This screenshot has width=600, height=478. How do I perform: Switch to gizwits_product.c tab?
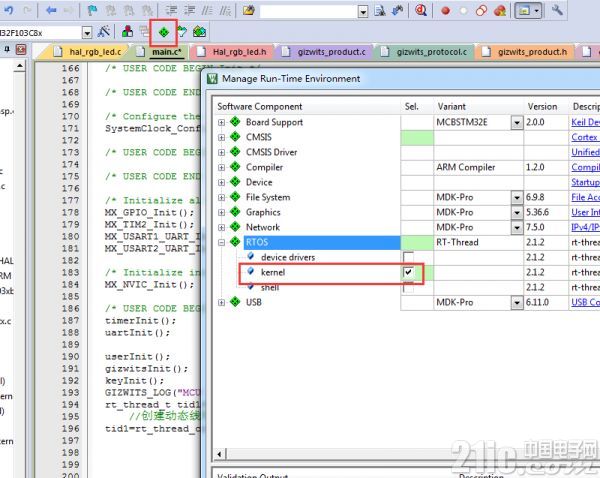pos(325,51)
